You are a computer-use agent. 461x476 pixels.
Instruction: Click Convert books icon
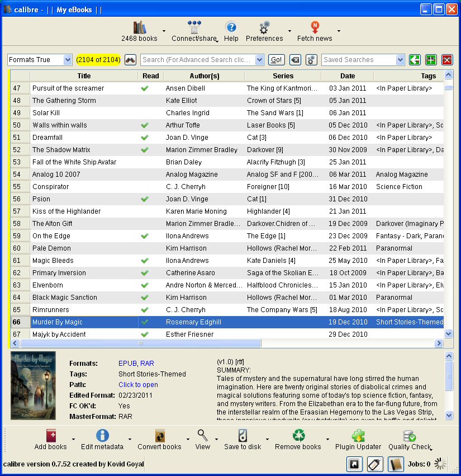[x=159, y=436]
